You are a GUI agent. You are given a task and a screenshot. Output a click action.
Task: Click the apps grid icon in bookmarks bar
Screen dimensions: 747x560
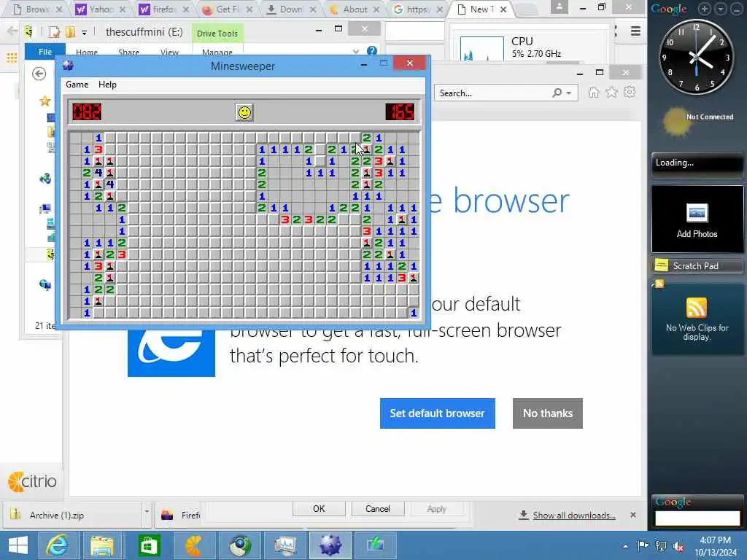(x=12, y=58)
